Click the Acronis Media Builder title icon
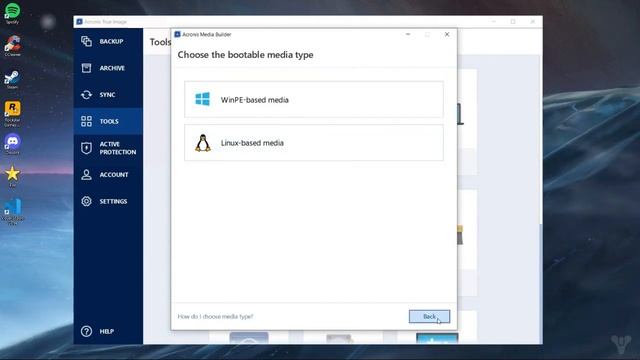The width and height of the screenshot is (640, 360). tap(177, 34)
